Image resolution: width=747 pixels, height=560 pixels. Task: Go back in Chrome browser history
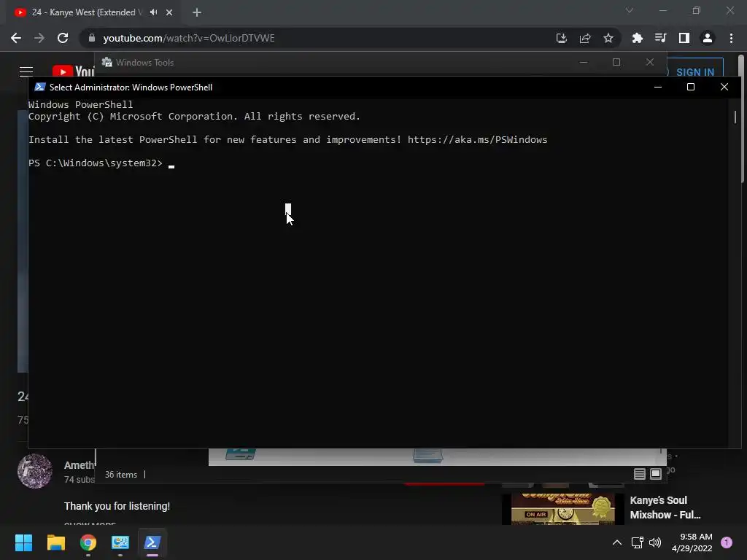click(x=16, y=38)
